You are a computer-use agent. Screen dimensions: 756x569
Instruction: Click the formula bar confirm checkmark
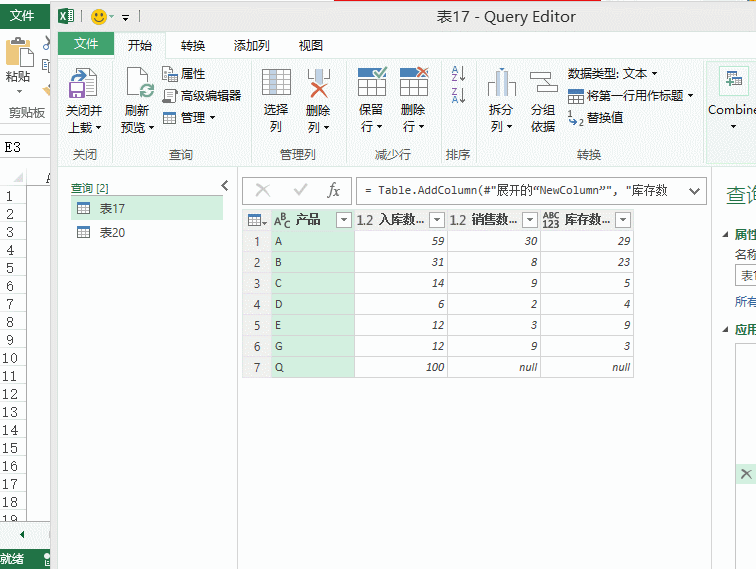coord(300,190)
